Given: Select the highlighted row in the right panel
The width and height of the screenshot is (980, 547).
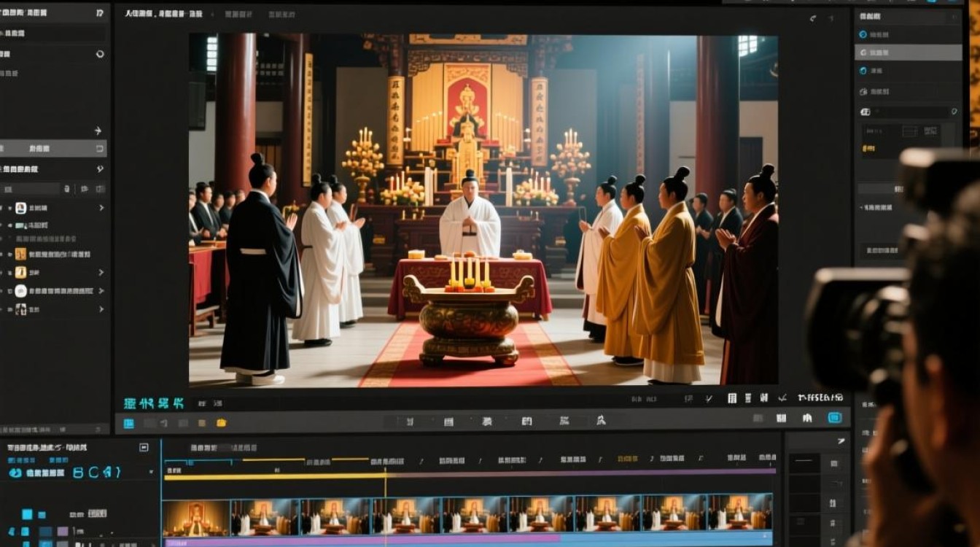Looking at the screenshot, I should (909, 53).
